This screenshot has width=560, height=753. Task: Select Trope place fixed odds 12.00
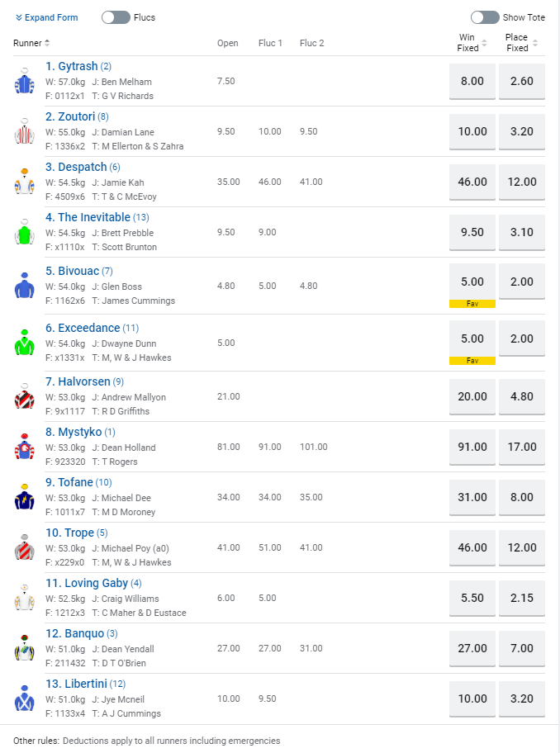coord(522,547)
